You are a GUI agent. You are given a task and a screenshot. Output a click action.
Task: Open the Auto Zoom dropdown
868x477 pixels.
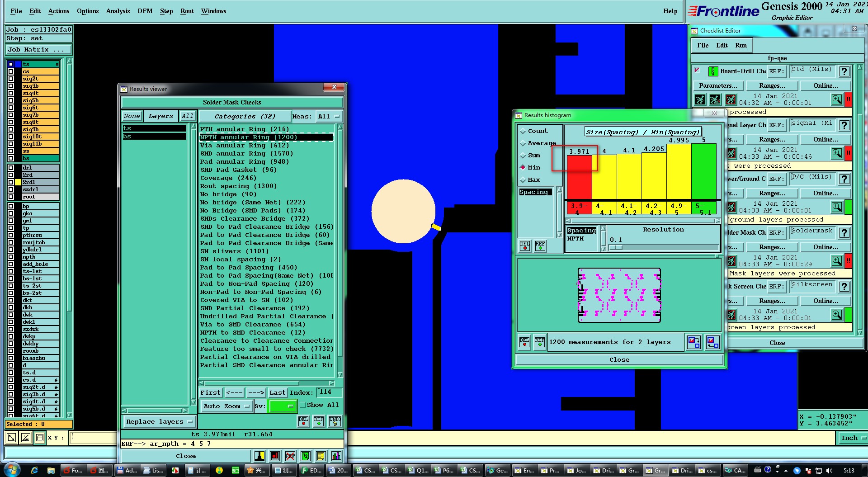226,406
